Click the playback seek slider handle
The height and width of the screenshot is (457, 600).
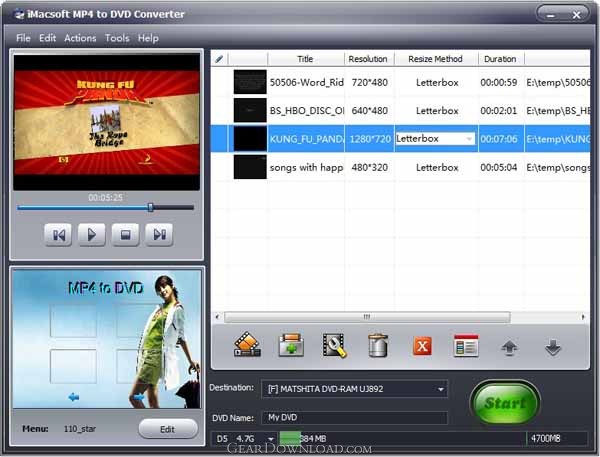click(x=151, y=207)
